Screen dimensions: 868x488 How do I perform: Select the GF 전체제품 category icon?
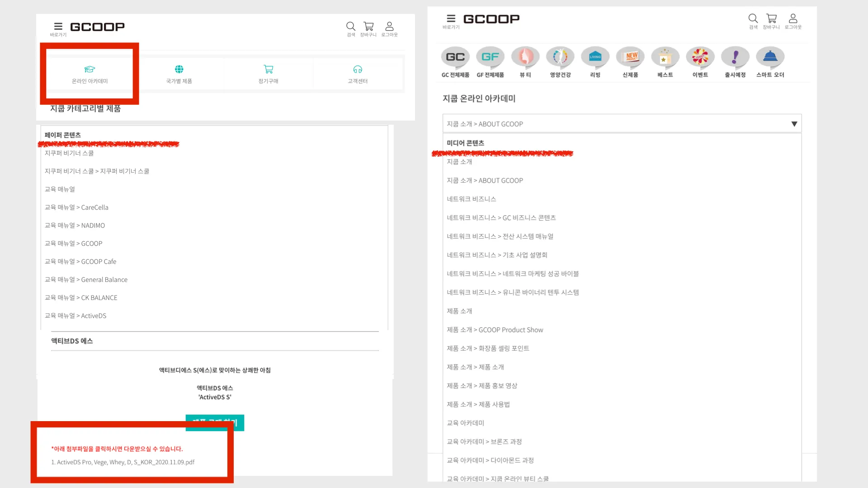point(490,57)
